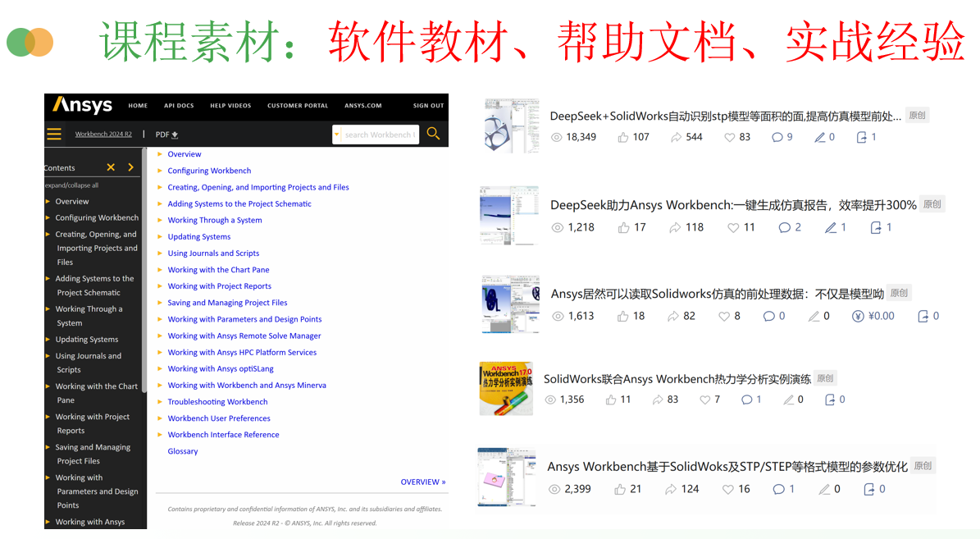Click edit pencil icon on 1,218-view article

click(831, 227)
